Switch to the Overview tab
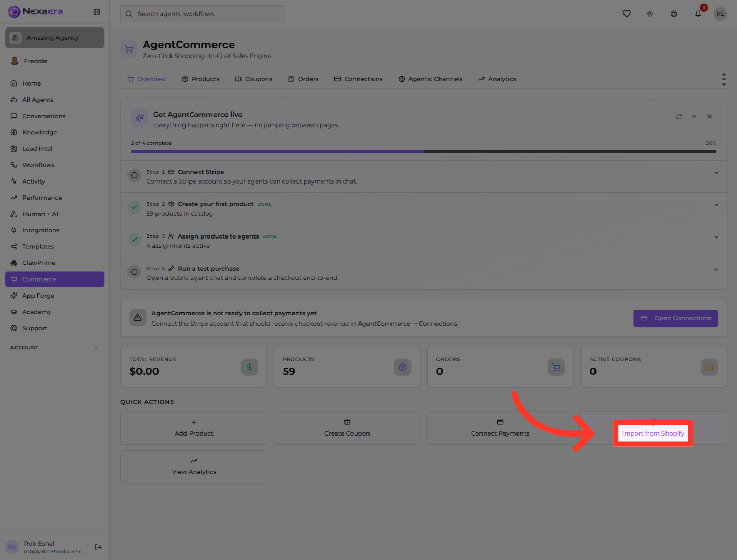Image resolution: width=737 pixels, height=560 pixels. pyautogui.click(x=147, y=79)
